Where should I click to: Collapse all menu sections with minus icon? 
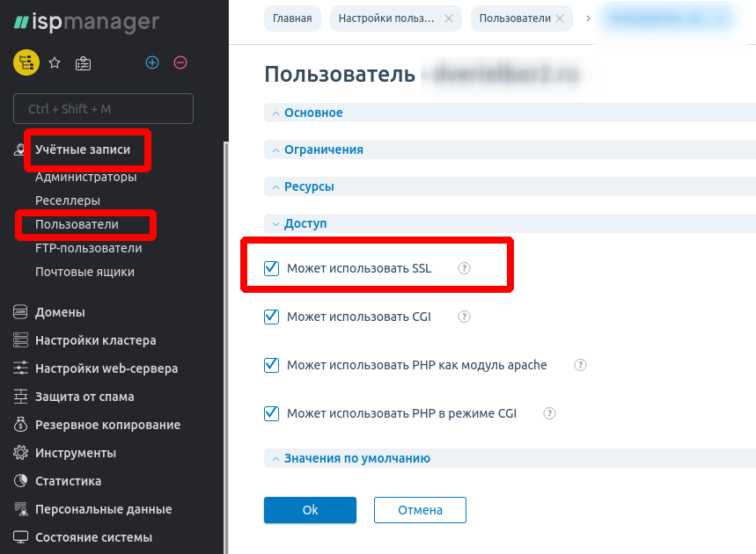coord(180,62)
